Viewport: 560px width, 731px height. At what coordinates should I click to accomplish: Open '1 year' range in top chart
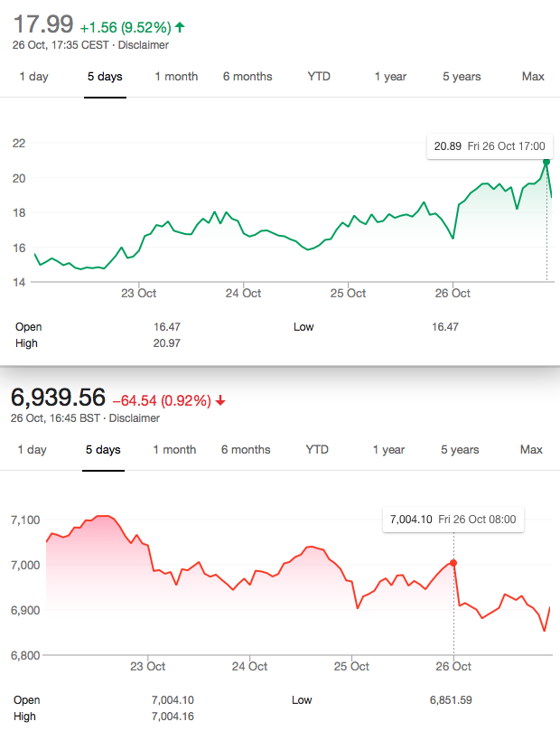tap(390, 77)
